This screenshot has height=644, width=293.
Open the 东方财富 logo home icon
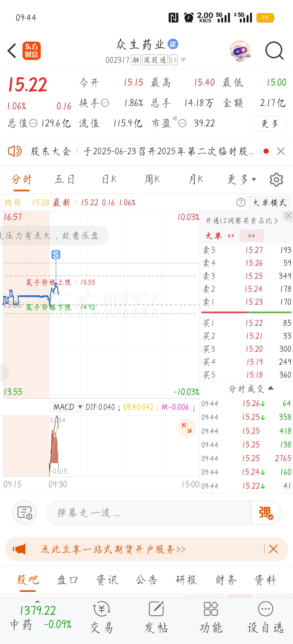click(32, 51)
